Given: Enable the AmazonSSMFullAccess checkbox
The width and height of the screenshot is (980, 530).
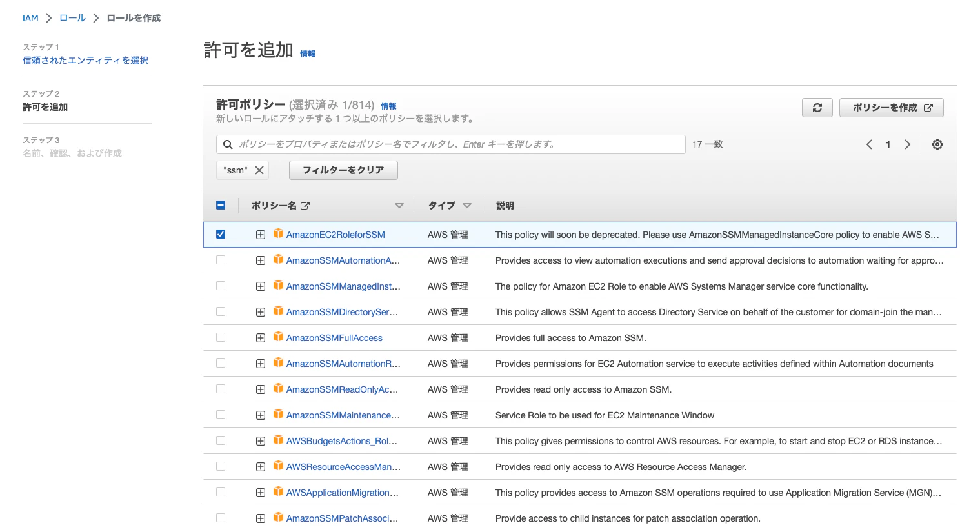Looking at the screenshot, I should point(221,337).
